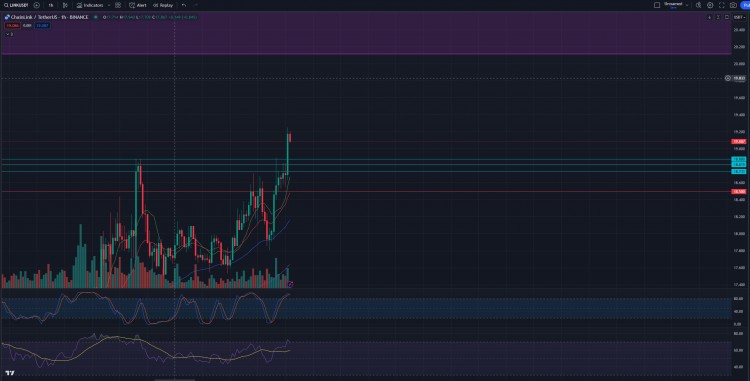Click the red 18.500 price level label

click(739, 192)
